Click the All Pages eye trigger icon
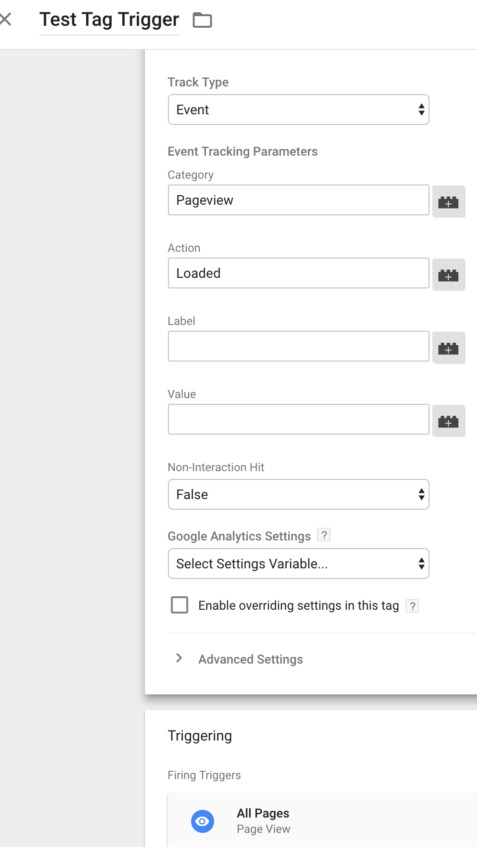Image resolution: width=477 pixels, height=847 pixels. click(203, 821)
